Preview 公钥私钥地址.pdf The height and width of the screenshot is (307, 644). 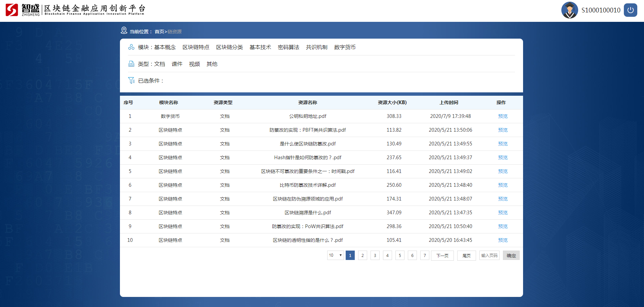(x=503, y=116)
